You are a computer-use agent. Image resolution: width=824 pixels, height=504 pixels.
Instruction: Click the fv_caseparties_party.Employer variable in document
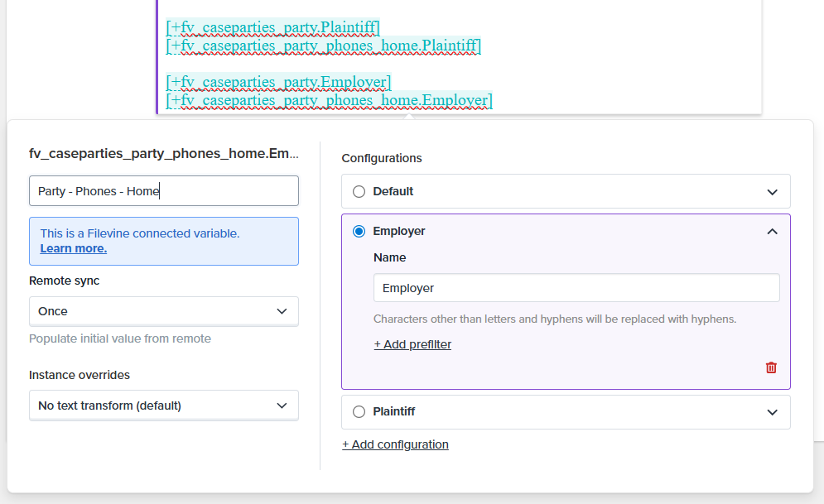[278, 82]
